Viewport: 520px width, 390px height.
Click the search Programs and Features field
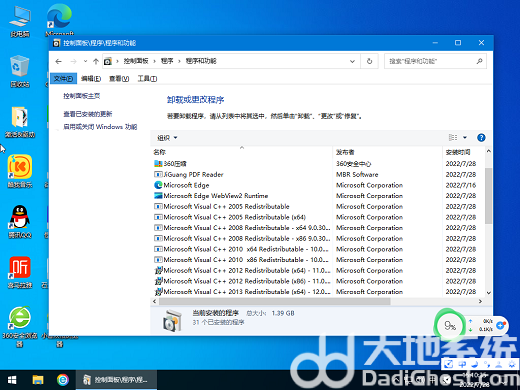tap(430, 61)
